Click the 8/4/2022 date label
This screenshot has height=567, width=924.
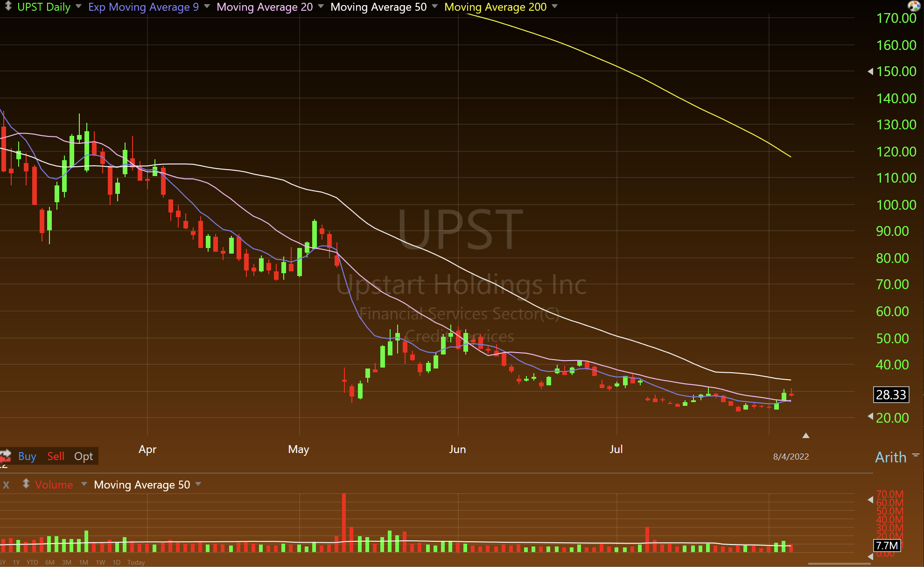[791, 457]
